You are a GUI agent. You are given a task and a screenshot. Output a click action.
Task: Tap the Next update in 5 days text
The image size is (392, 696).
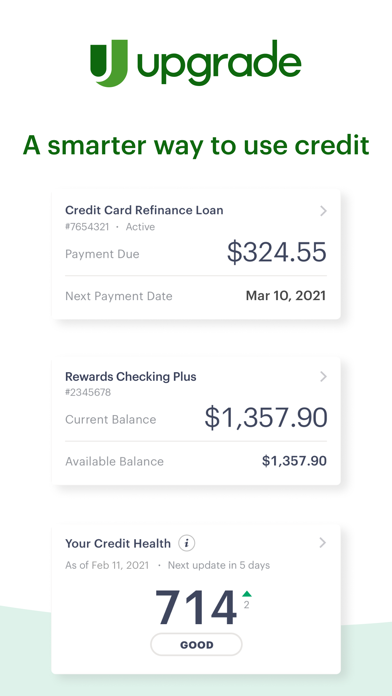click(219, 566)
